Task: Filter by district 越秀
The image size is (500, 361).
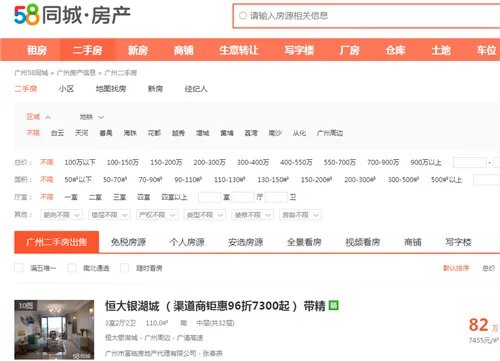Action: tap(178, 133)
